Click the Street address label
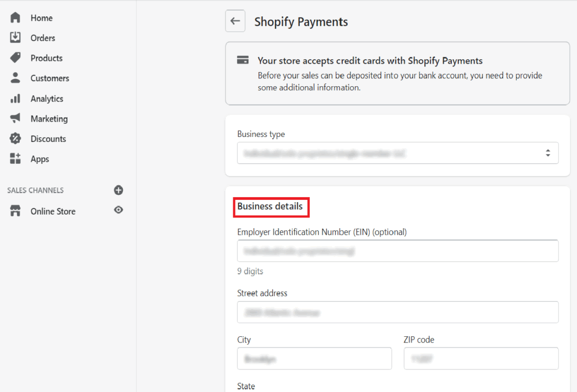 pos(262,293)
